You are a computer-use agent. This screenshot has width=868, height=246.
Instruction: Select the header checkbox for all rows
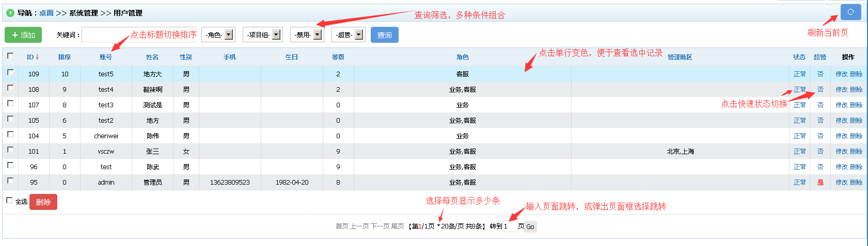(x=10, y=56)
